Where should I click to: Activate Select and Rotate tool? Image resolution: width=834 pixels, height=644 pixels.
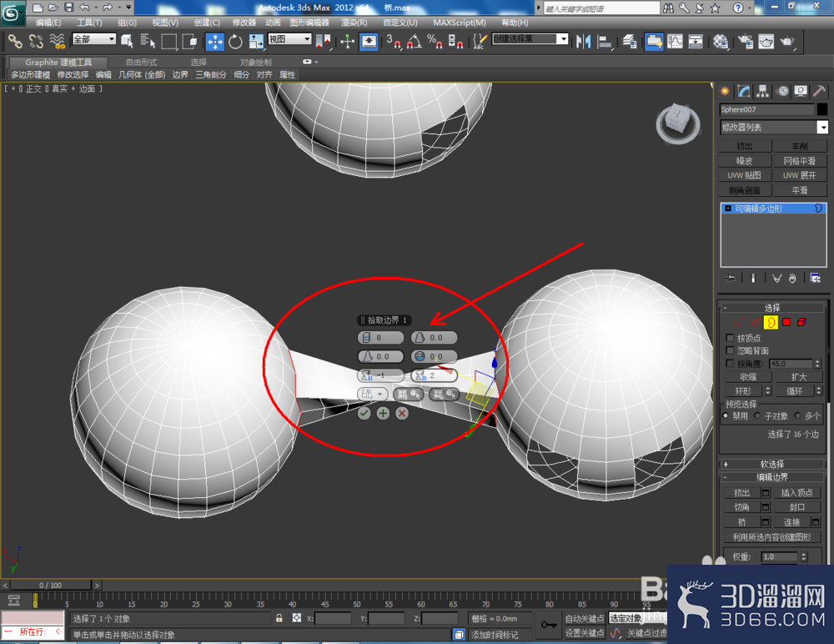click(x=235, y=41)
